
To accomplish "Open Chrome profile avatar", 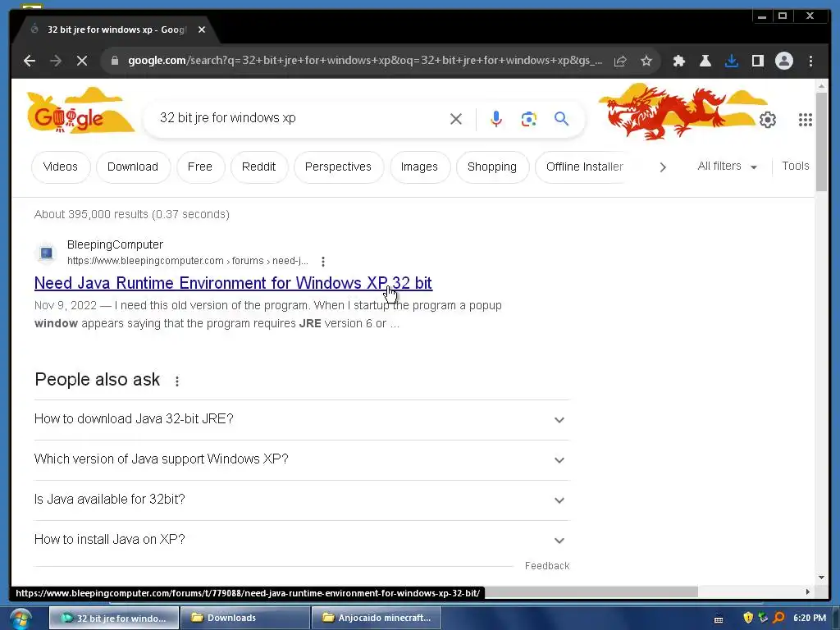I will pyautogui.click(x=783, y=61).
